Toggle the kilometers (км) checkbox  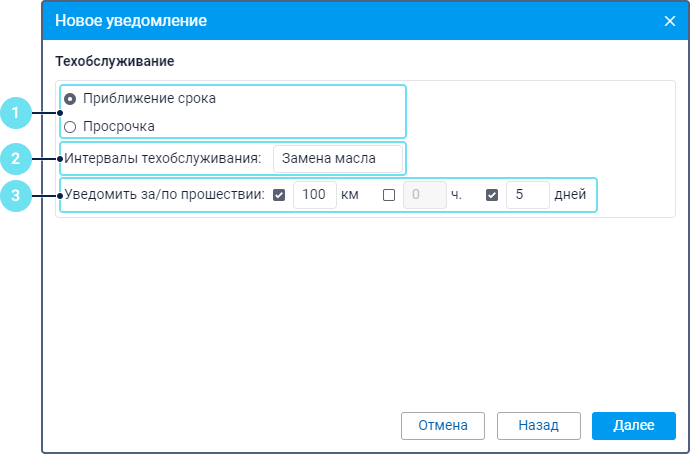(279, 195)
